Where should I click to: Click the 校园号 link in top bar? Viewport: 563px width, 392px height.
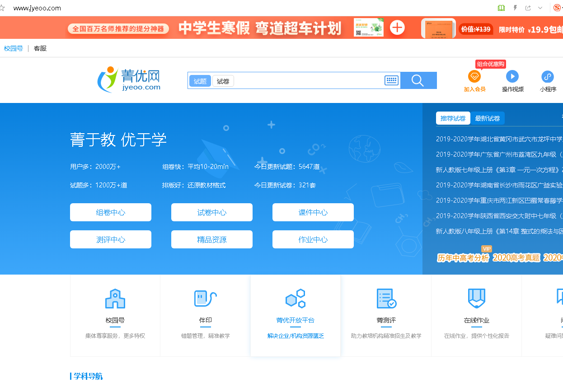coord(14,48)
